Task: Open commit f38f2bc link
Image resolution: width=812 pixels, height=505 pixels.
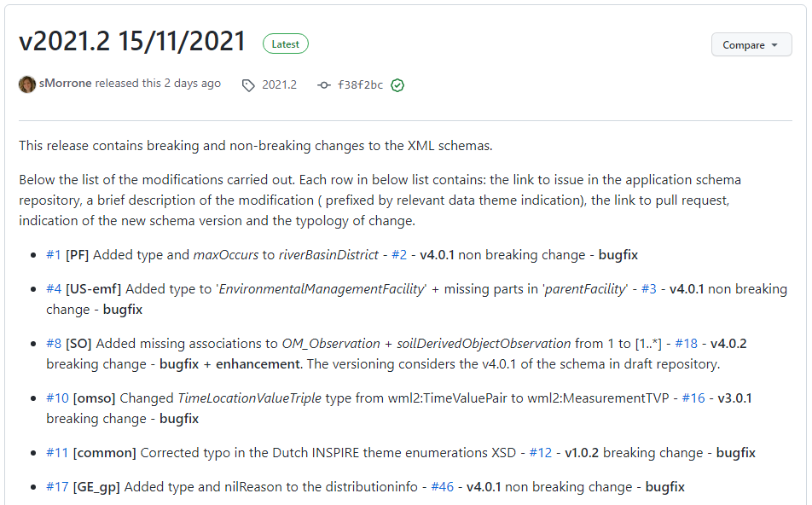Action: 361,84
